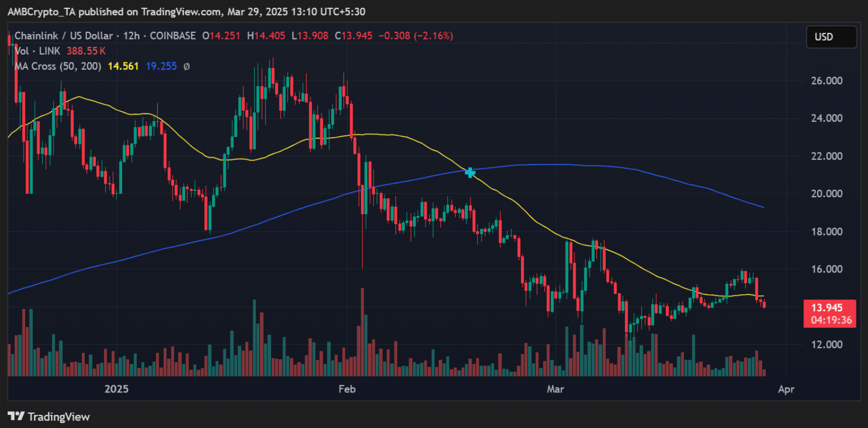868x428 pixels.
Task: Click the Mar label on time axis
Action: coord(555,389)
